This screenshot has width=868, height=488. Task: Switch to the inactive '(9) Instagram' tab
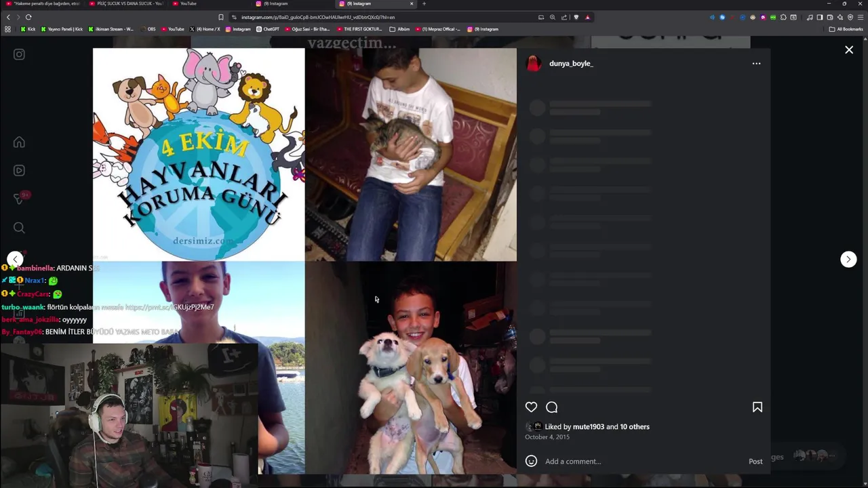tap(294, 3)
